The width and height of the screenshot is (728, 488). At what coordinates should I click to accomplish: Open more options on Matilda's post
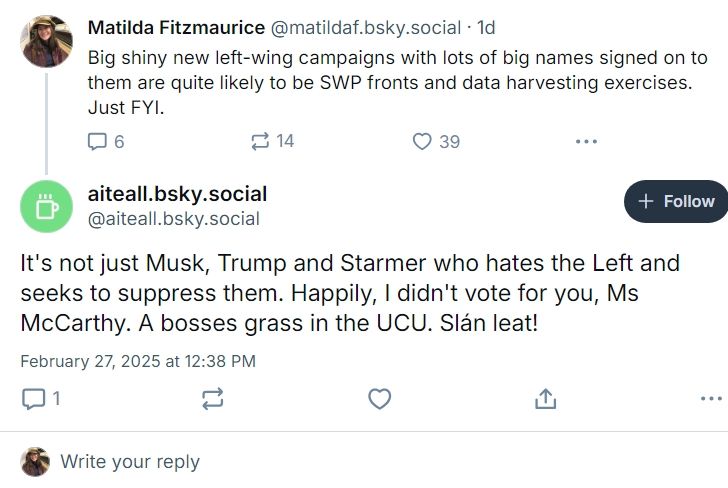pyautogui.click(x=586, y=142)
